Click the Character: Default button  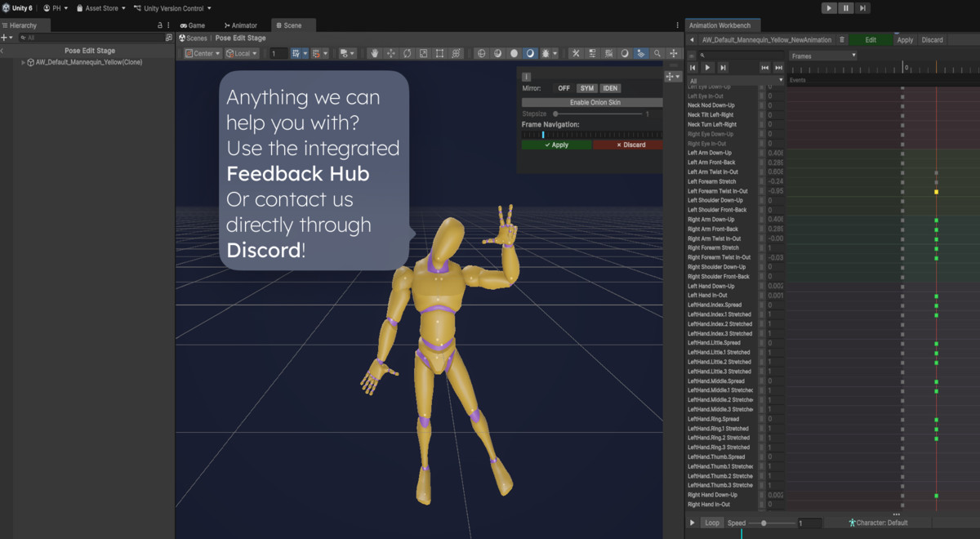(x=878, y=523)
